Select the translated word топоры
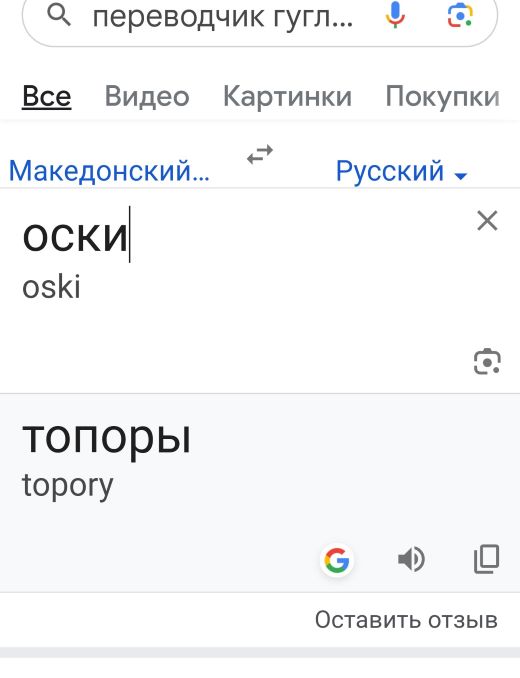Image resolution: width=520 pixels, height=678 pixels. tap(106, 438)
